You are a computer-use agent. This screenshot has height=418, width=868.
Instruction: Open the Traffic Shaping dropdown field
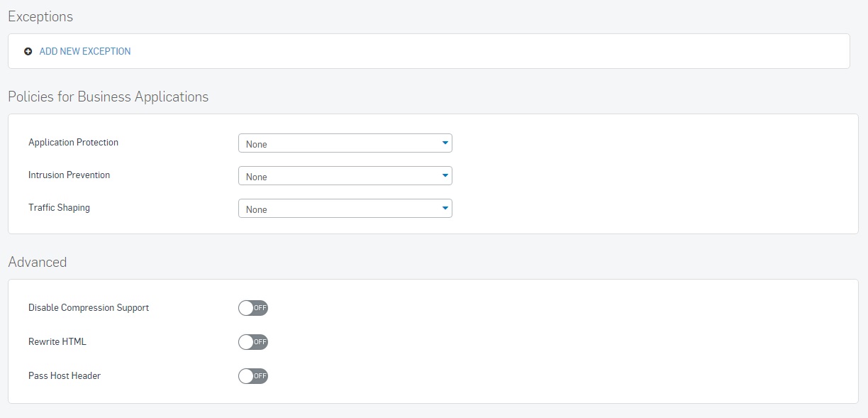345,209
